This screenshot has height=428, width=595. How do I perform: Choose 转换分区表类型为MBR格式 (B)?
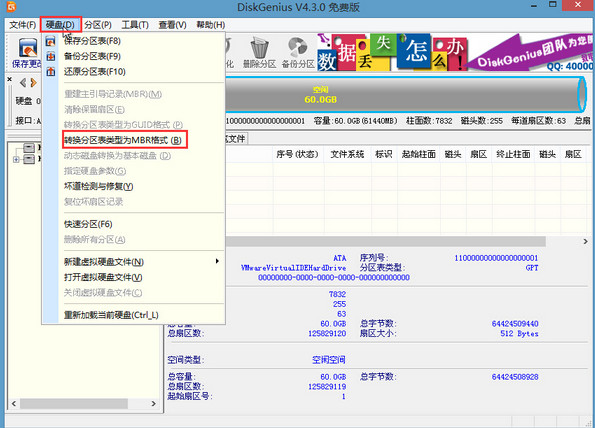pos(123,140)
